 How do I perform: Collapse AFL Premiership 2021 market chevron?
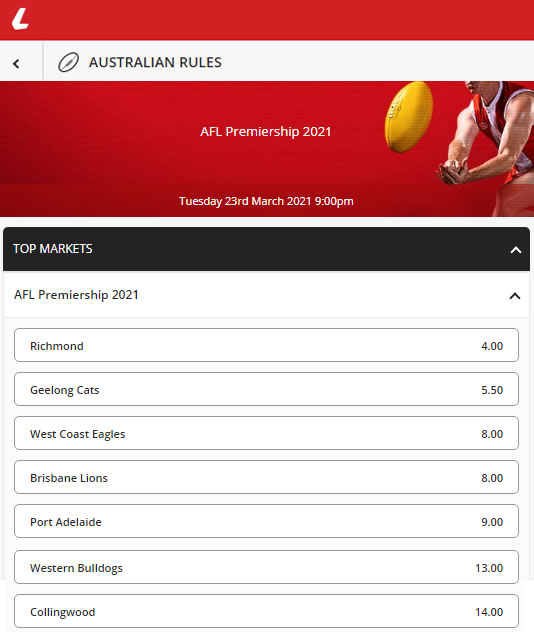[x=515, y=296]
